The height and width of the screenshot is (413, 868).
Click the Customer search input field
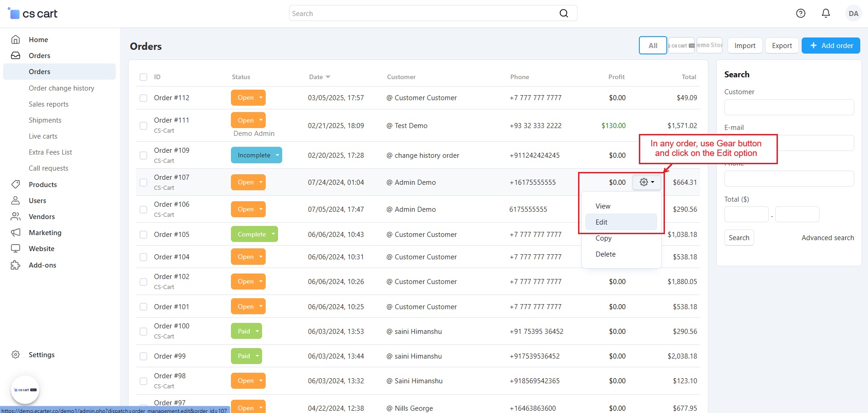coord(789,107)
